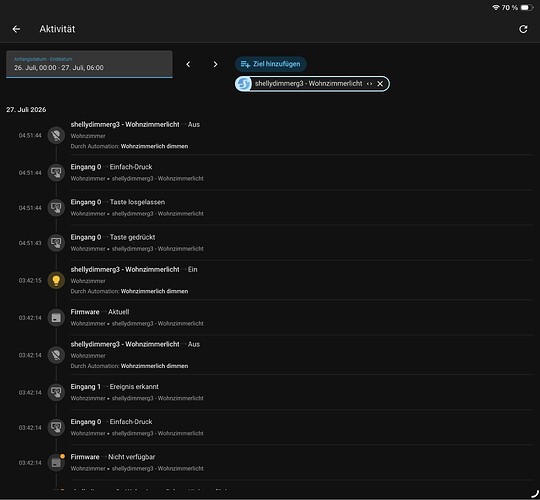540x500 pixels.
Task: Go to the next date range
Action: click(215, 64)
